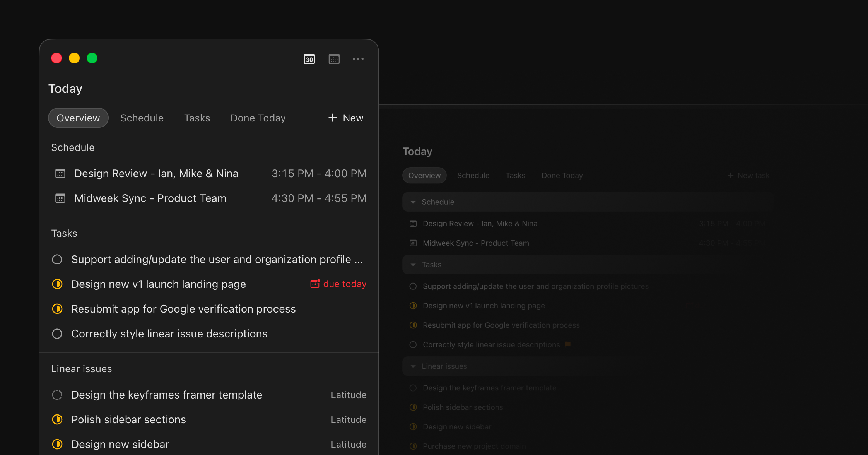
Task: Click the New button
Action: [x=345, y=118]
